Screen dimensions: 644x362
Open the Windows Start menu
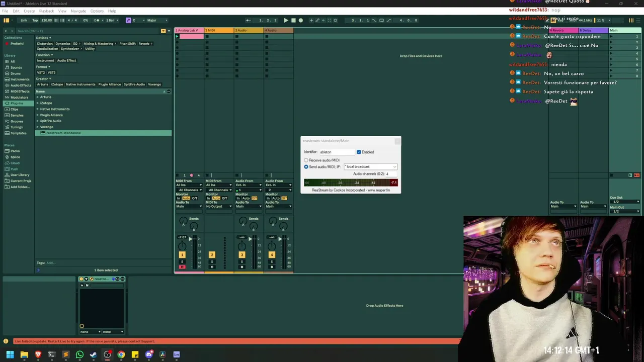point(10,354)
